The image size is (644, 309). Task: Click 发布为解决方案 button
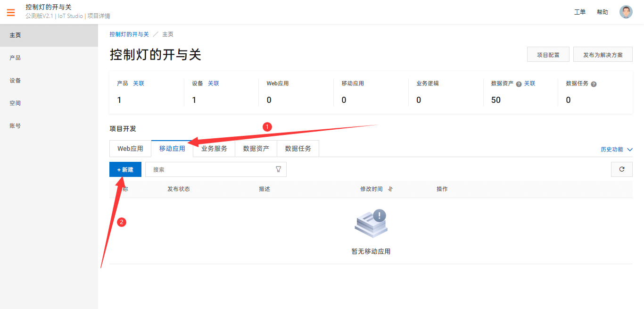pos(603,54)
